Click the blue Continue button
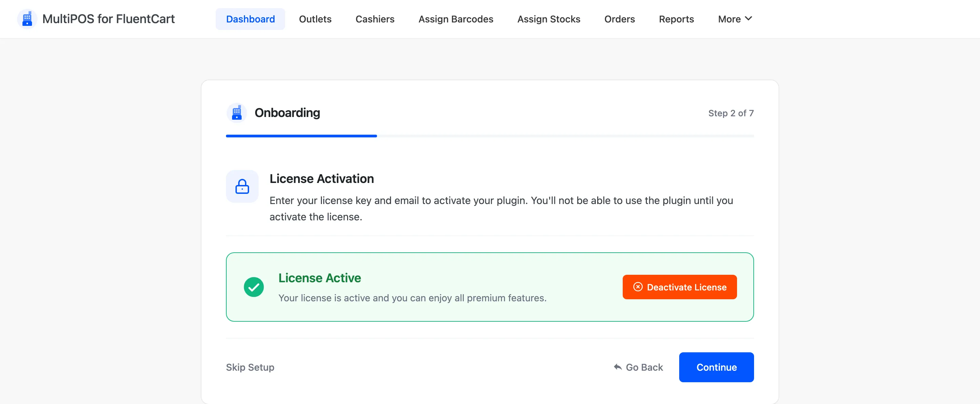980x404 pixels. (x=716, y=367)
